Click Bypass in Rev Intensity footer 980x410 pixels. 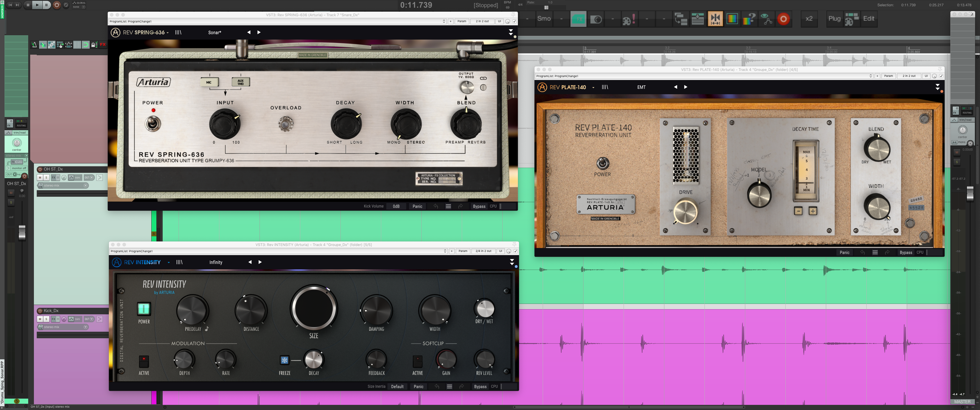pyautogui.click(x=480, y=386)
